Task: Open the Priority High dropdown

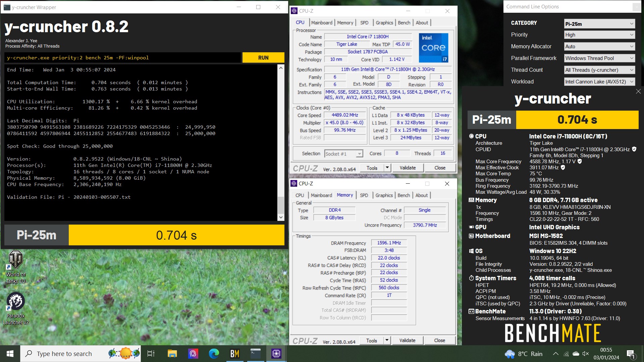Action: [599, 35]
